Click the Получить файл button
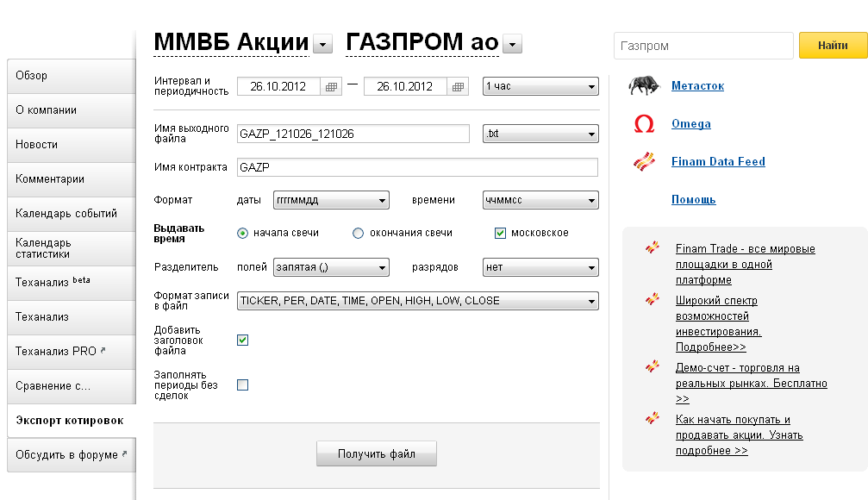Viewport: 868px width, 500px height. 377,453
